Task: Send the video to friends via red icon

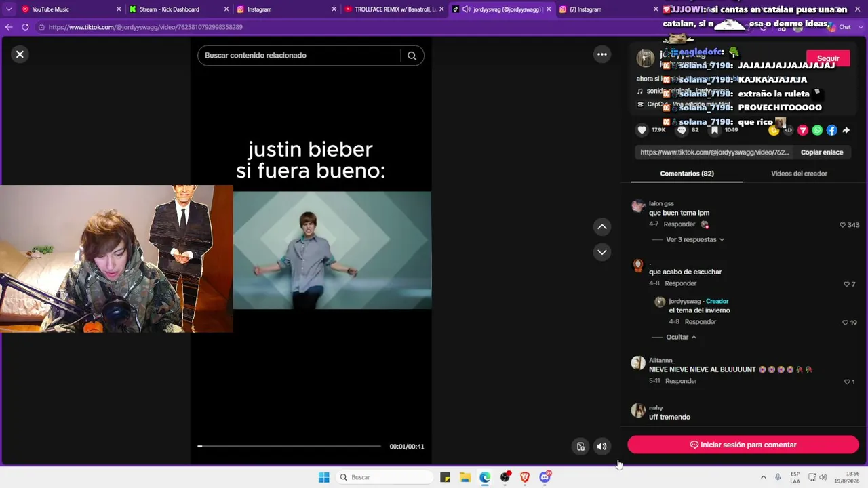Action: point(803,130)
